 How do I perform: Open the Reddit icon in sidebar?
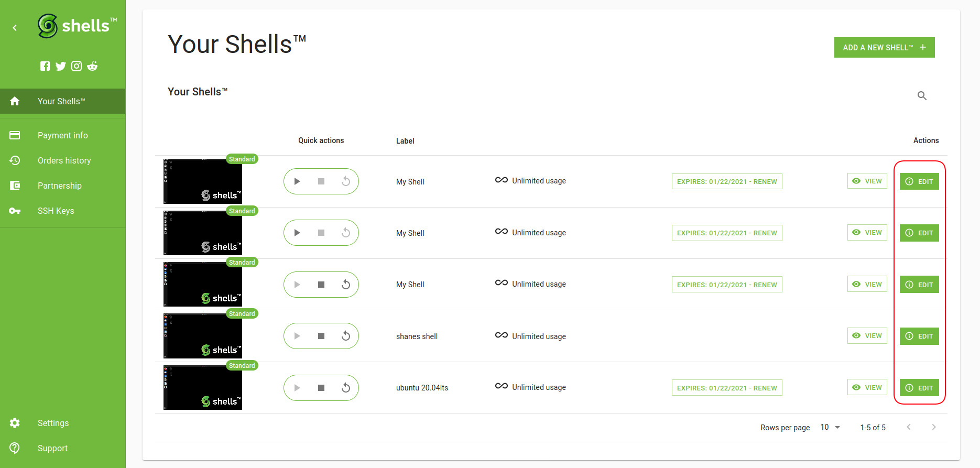(92, 66)
